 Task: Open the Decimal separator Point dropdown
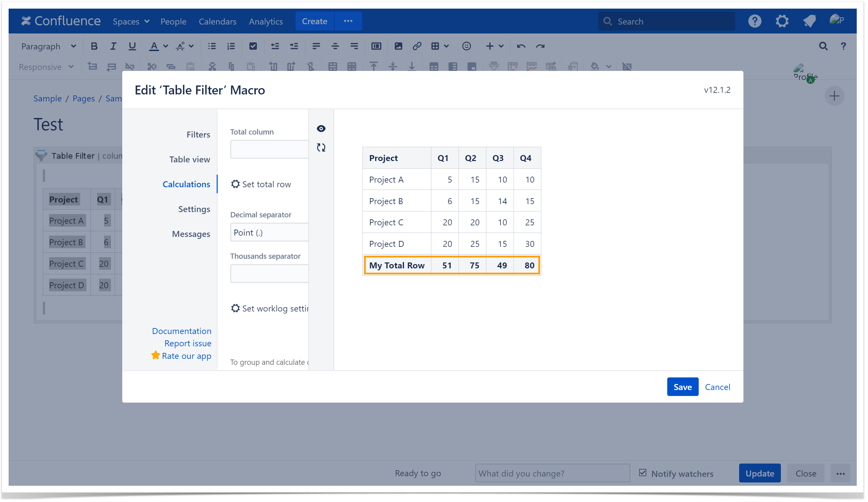269,233
